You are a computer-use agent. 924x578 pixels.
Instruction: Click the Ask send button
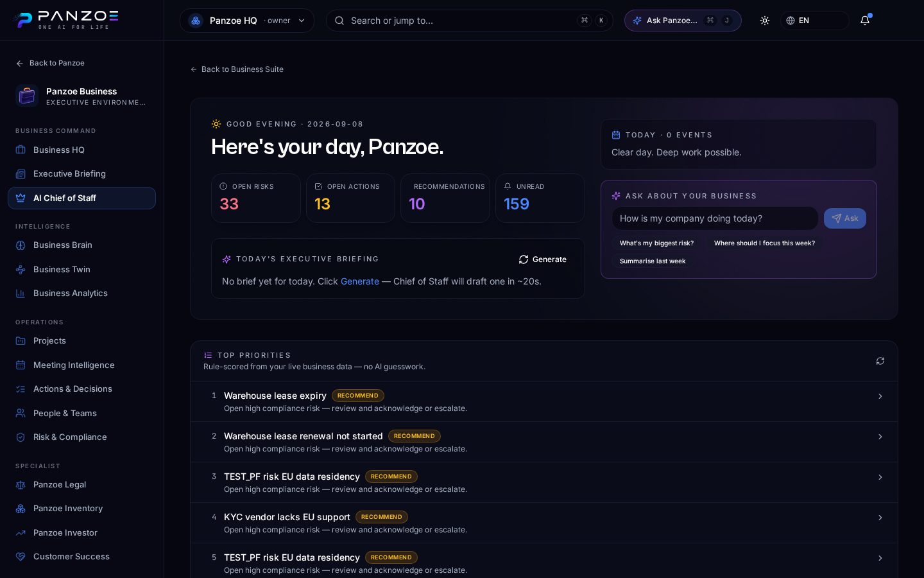(845, 218)
